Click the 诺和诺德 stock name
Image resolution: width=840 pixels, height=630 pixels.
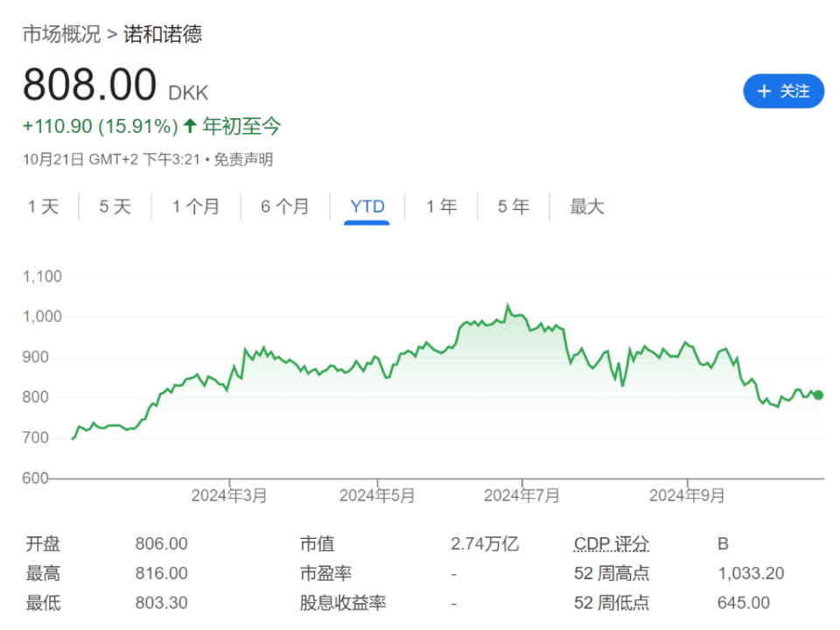point(163,34)
